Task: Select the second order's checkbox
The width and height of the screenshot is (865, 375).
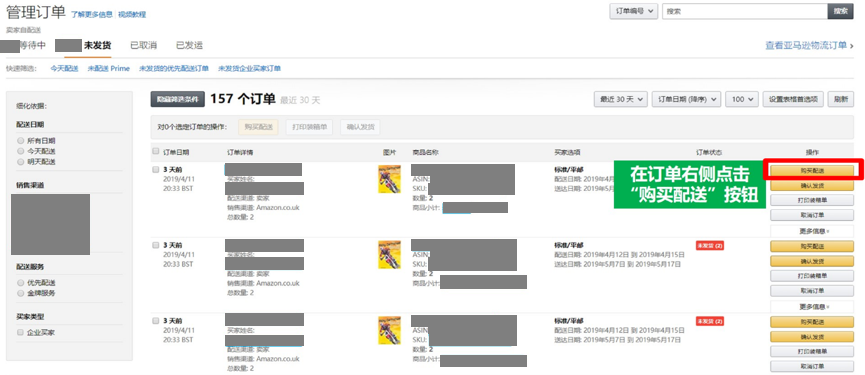Action: 156,245
